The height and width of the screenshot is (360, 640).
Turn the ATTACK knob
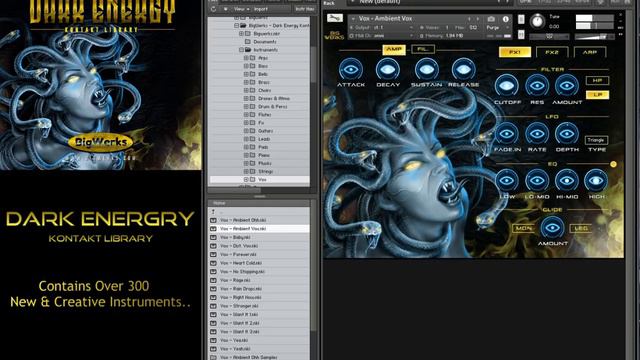pyautogui.click(x=351, y=69)
